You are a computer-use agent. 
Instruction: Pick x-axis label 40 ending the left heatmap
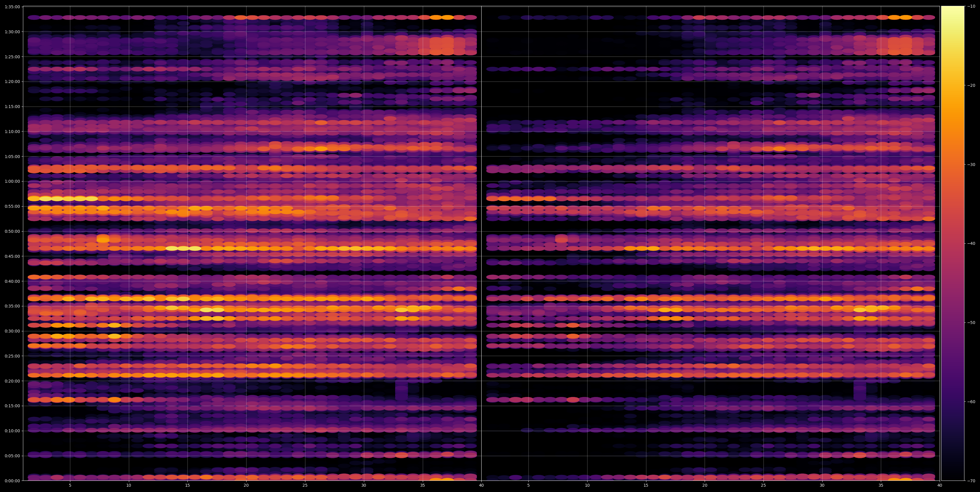click(481, 486)
